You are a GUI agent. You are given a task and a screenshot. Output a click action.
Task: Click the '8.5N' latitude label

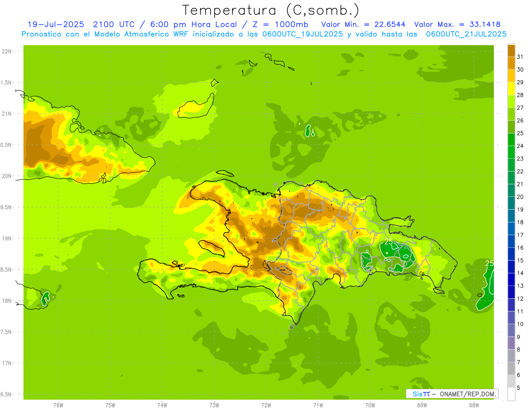tap(7, 270)
